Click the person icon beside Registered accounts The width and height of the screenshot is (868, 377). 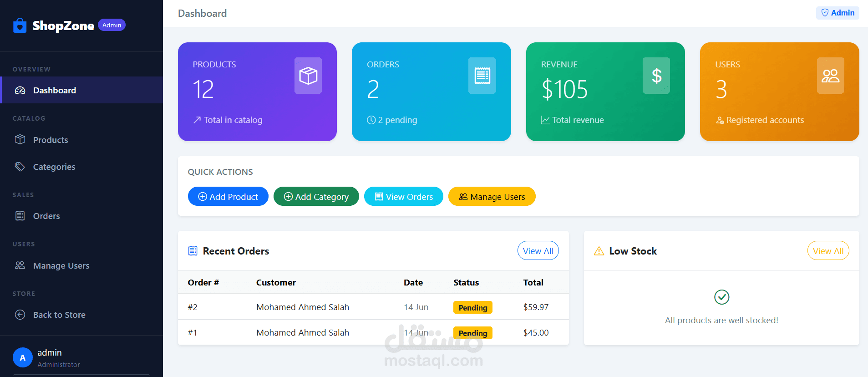720,120
